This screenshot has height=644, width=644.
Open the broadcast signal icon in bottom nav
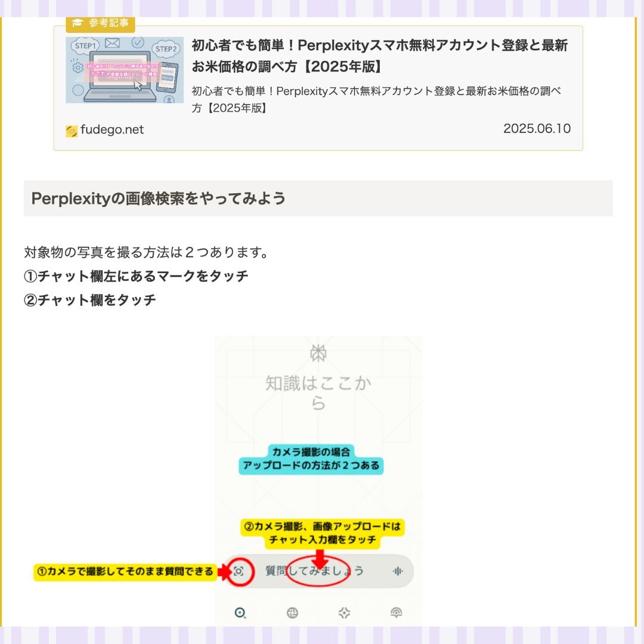396,613
